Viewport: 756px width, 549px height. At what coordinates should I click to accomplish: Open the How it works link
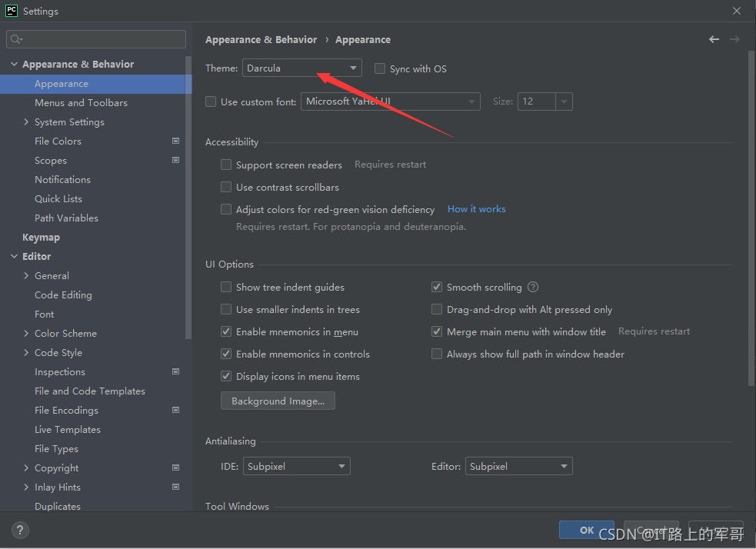pyautogui.click(x=476, y=208)
